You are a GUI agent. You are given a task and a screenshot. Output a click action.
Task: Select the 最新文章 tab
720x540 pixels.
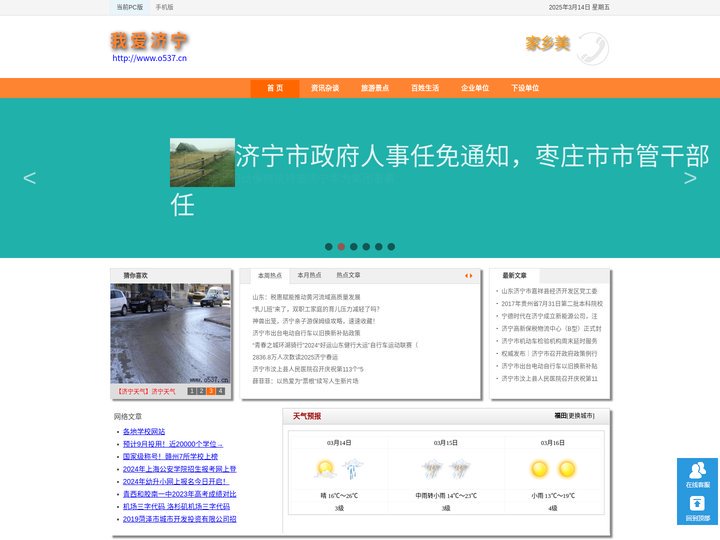514,276
